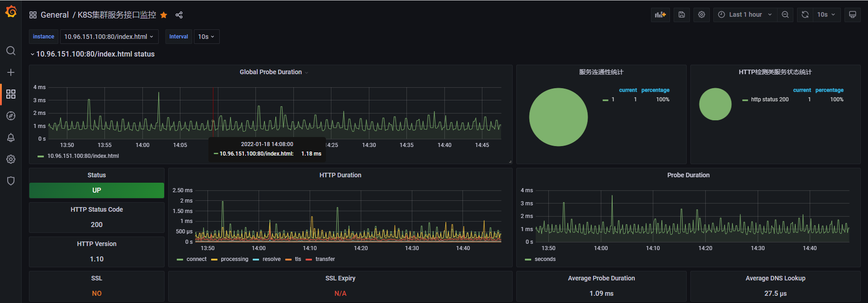Open the Interval 10s variable dropdown
This screenshot has height=303, width=868.
[x=207, y=37]
